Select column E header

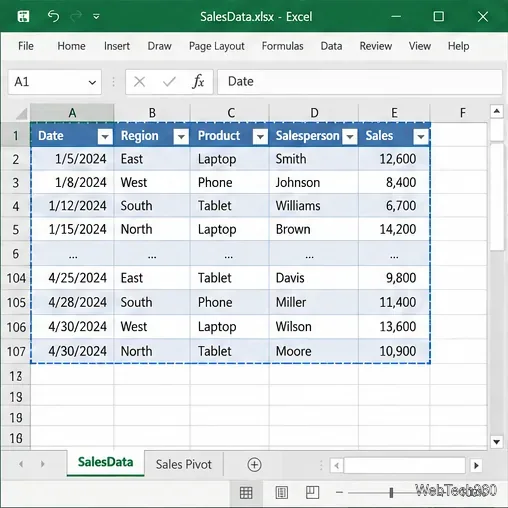(x=394, y=113)
